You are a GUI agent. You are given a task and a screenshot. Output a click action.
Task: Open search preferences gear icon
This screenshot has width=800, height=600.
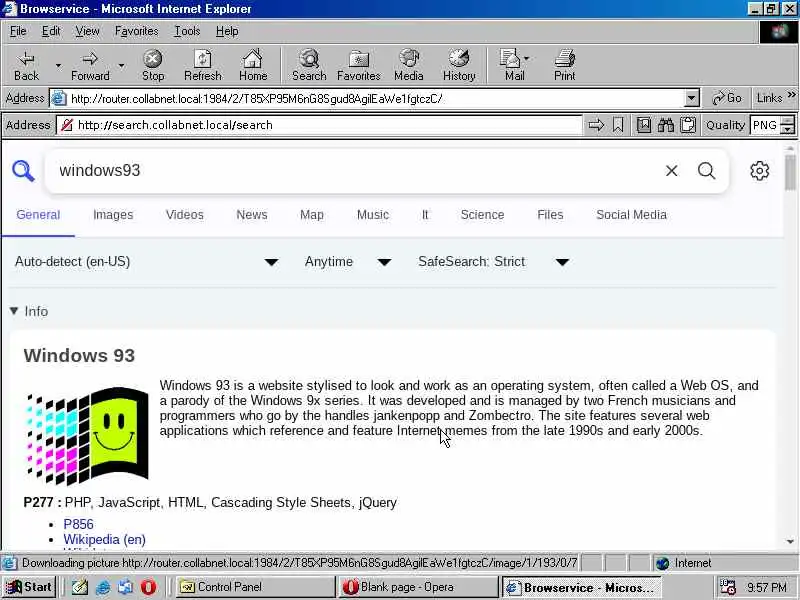pyautogui.click(x=759, y=171)
